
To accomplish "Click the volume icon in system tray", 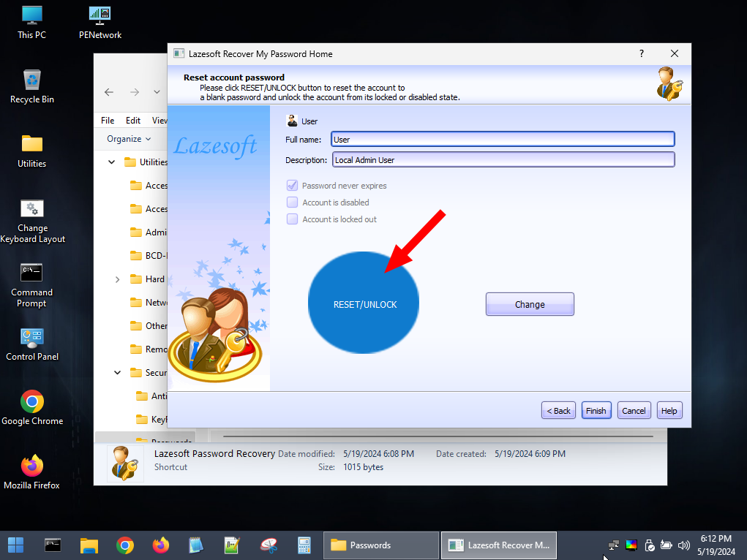I will [683, 545].
